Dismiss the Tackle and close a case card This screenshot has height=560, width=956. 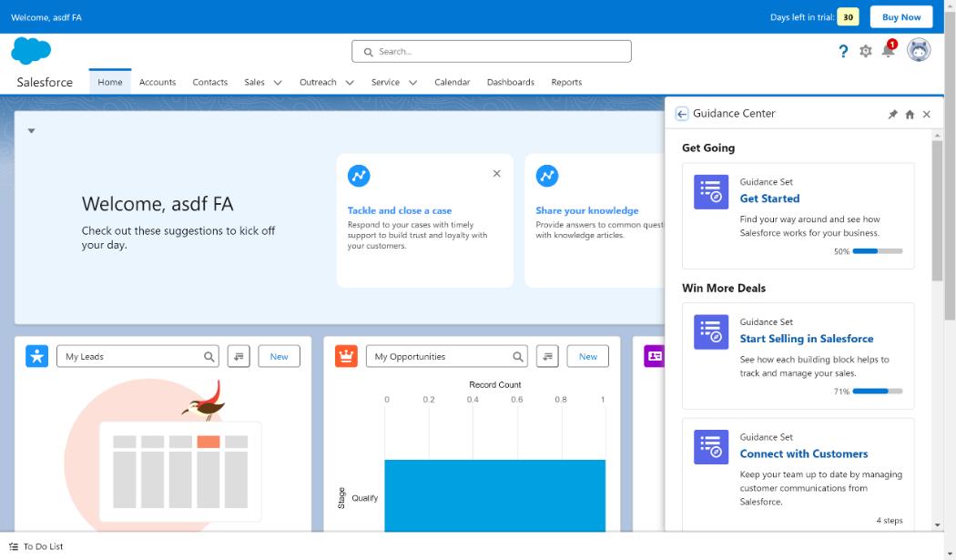tap(496, 174)
